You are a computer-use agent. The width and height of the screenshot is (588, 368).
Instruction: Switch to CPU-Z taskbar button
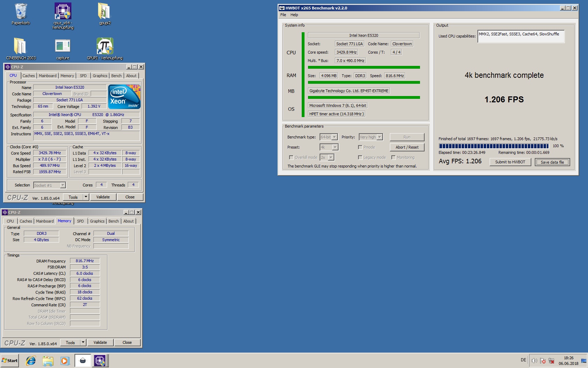point(100,360)
